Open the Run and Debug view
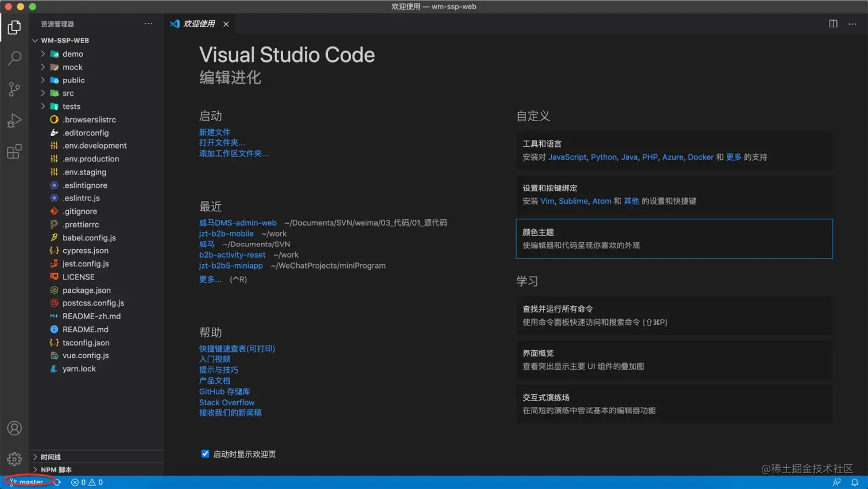 [14, 121]
